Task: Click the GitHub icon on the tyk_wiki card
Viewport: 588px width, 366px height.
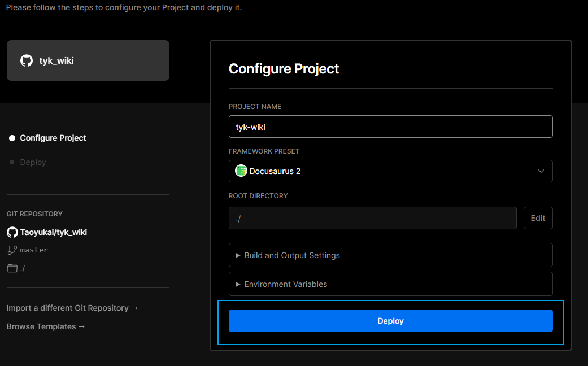Action: coord(27,61)
